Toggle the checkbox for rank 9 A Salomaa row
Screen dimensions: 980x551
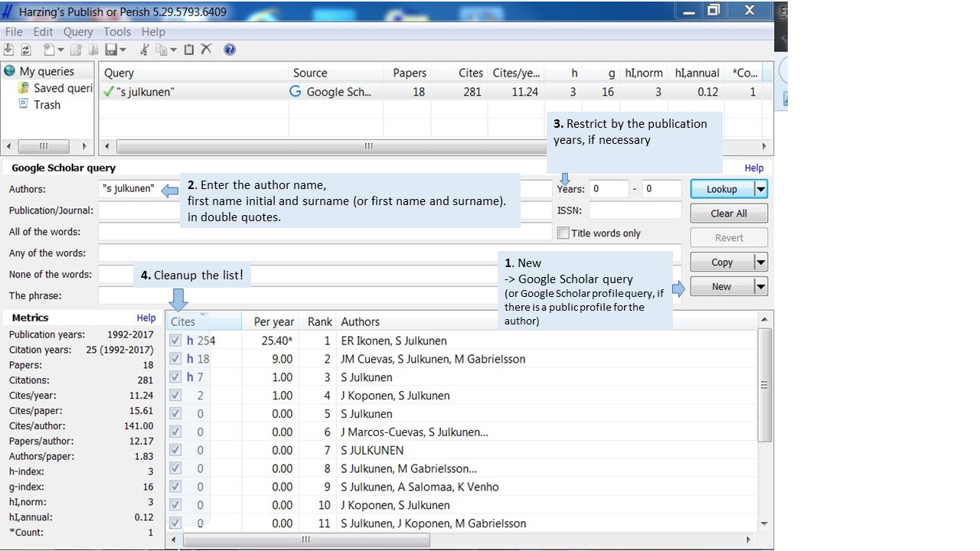point(175,487)
